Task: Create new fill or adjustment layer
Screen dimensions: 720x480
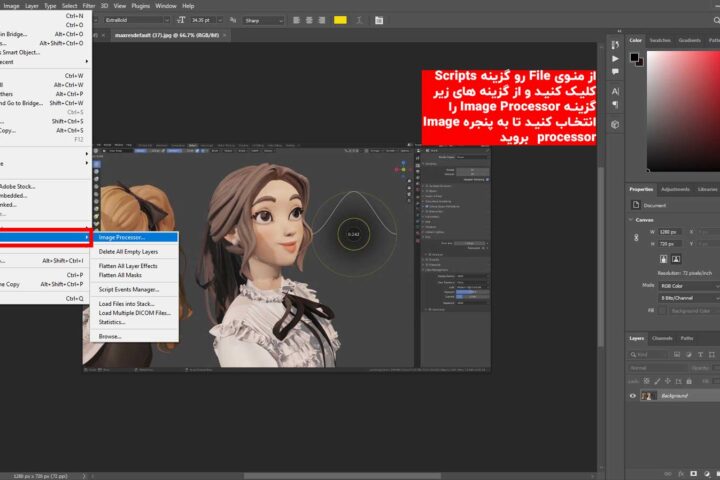Action: click(707, 474)
